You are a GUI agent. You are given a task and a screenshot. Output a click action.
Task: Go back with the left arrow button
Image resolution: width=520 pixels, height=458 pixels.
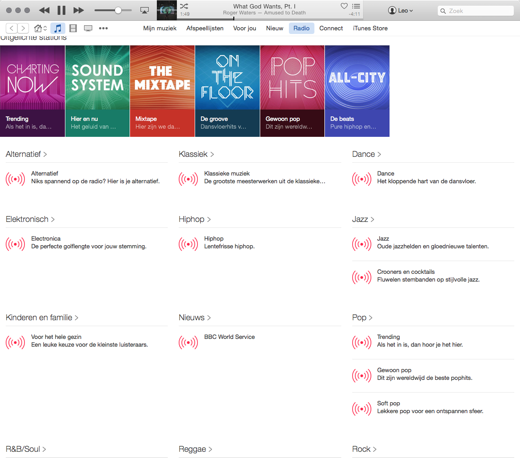point(11,28)
